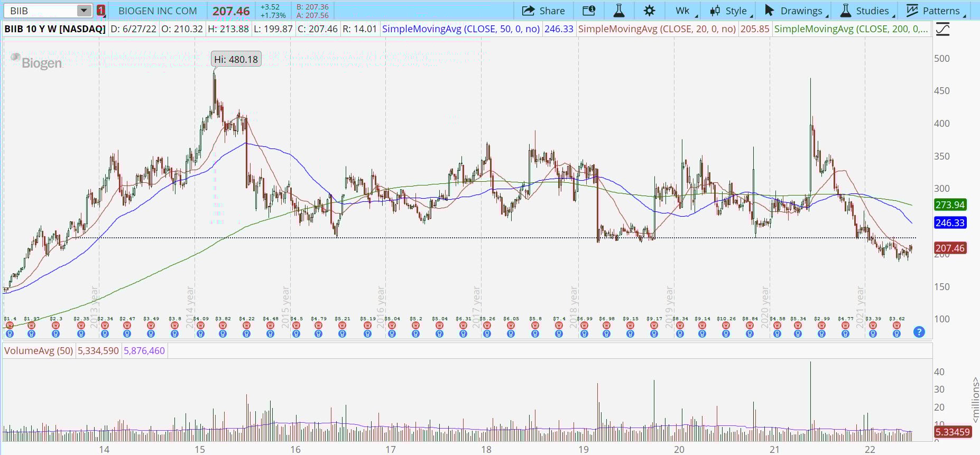The width and height of the screenshot is (980, 455).
Task: Click the red phone icon under $9.15
Action: (x=630, y=326)
